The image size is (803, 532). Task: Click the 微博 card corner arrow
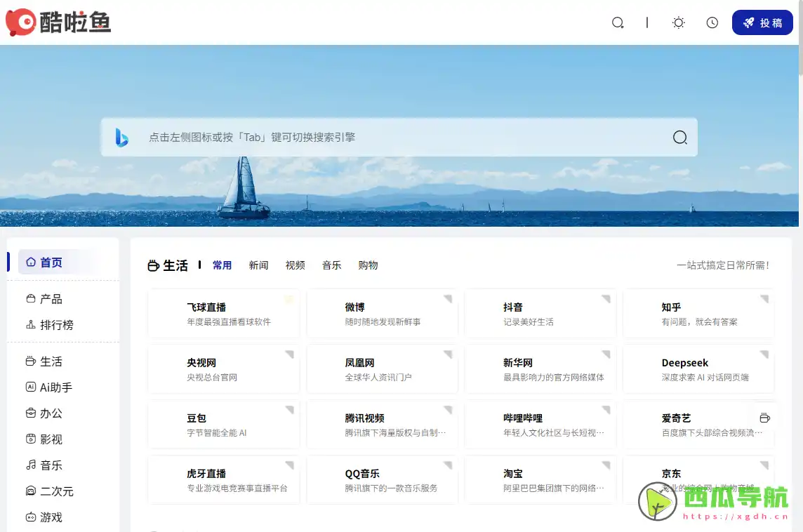click(449, 298)
